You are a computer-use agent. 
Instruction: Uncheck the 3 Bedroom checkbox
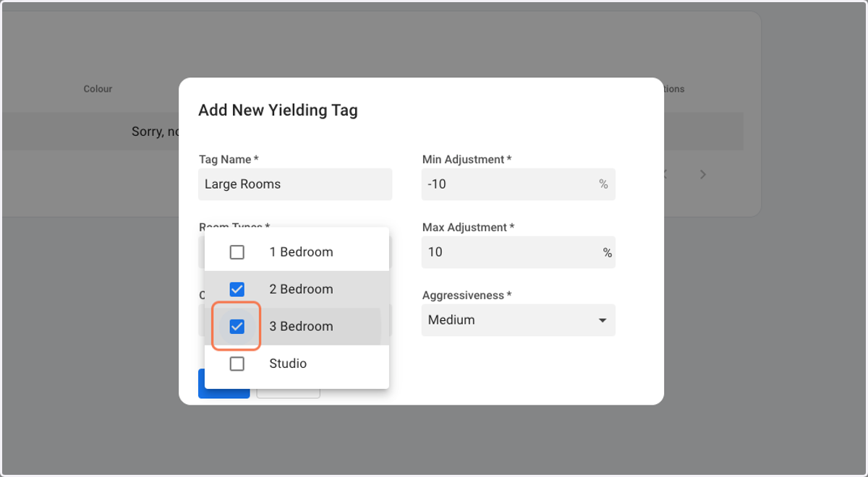237,327
